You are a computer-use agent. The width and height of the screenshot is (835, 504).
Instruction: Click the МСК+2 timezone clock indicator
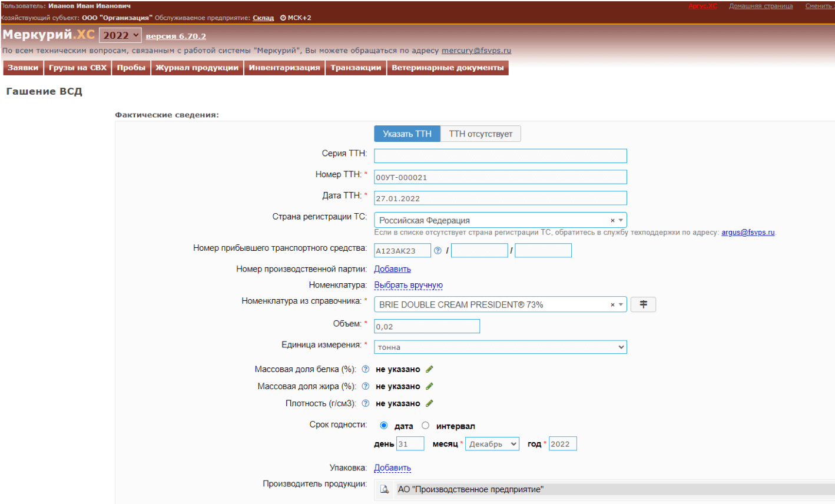click(296, 18)
